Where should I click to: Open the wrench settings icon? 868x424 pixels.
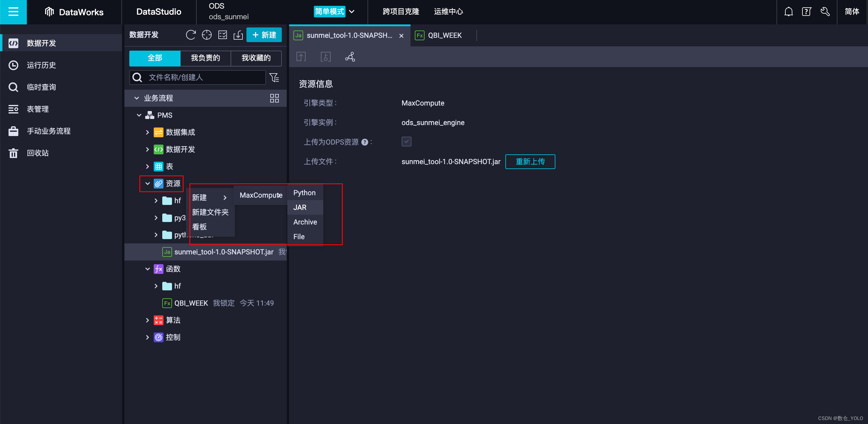pyautogui.click(x=825, y=12)
